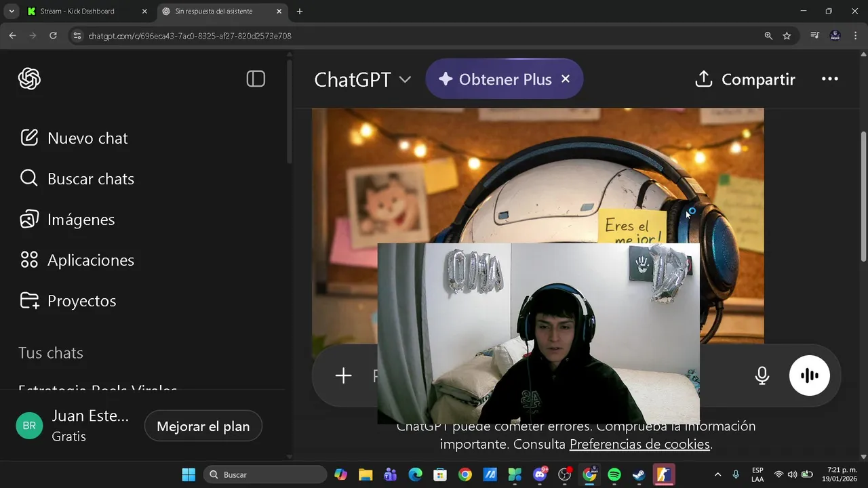The width and height of the screenshot is (868, 488).
Task: Bookmark this page with the star icon
Action: coord(787,36)
